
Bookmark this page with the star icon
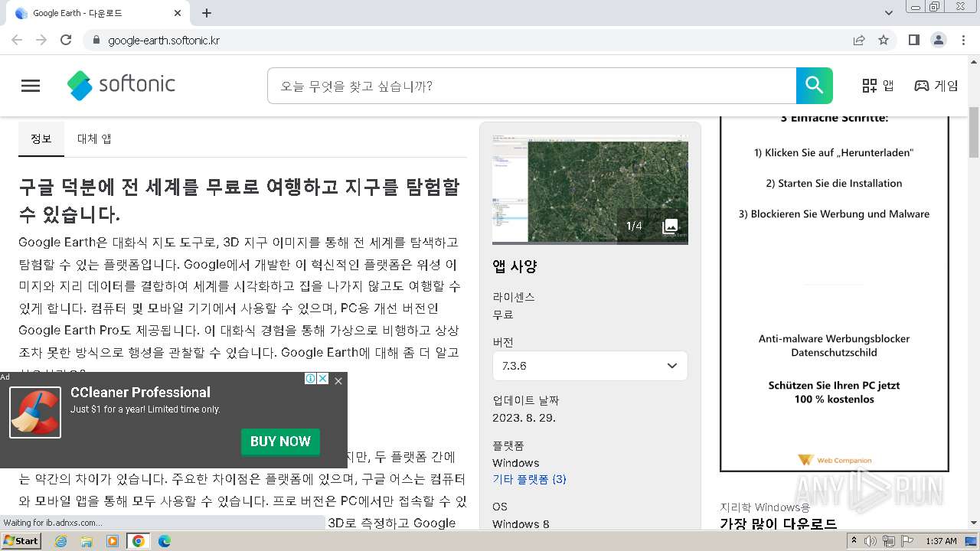click(x=884, y=40)
